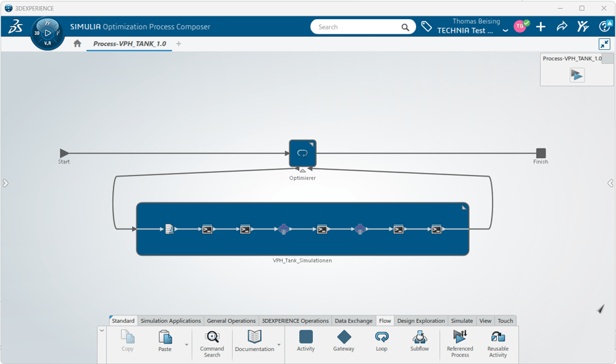This screenshot has width=616, height=364.
Task: Open the Collaboration tools icon in the top bar
Action: [x=583, y=27]
